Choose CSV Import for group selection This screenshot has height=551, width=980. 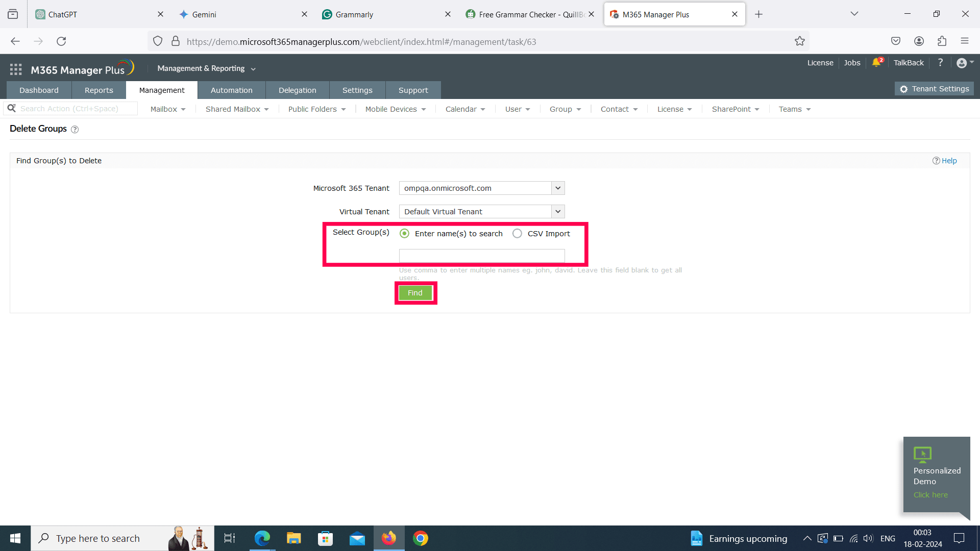click(x=518, y=233)
